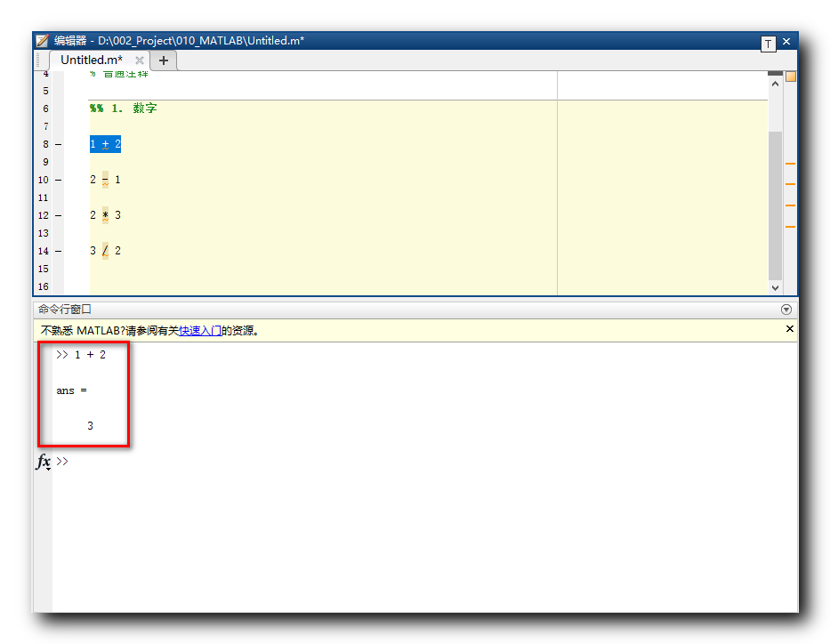The height and width of the screenshot is (644, 830).
Task: Click the result value 3 in output
Action: pos(90,425)
